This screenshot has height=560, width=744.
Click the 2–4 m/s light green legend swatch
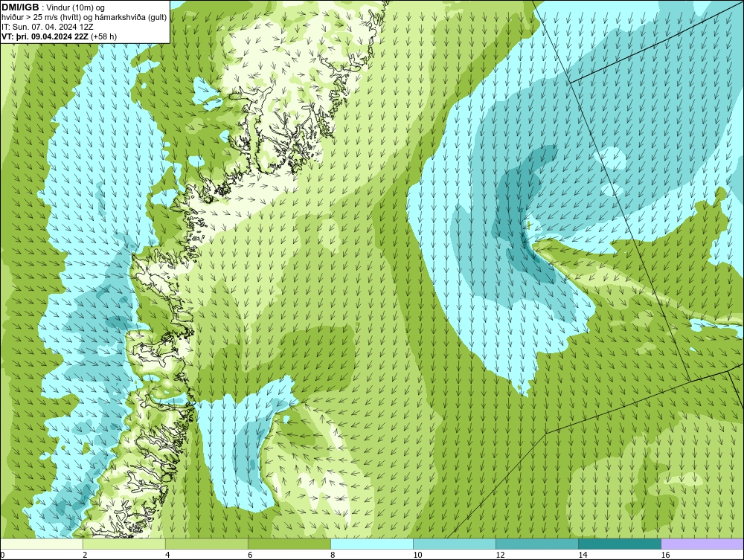pos(124,544)
